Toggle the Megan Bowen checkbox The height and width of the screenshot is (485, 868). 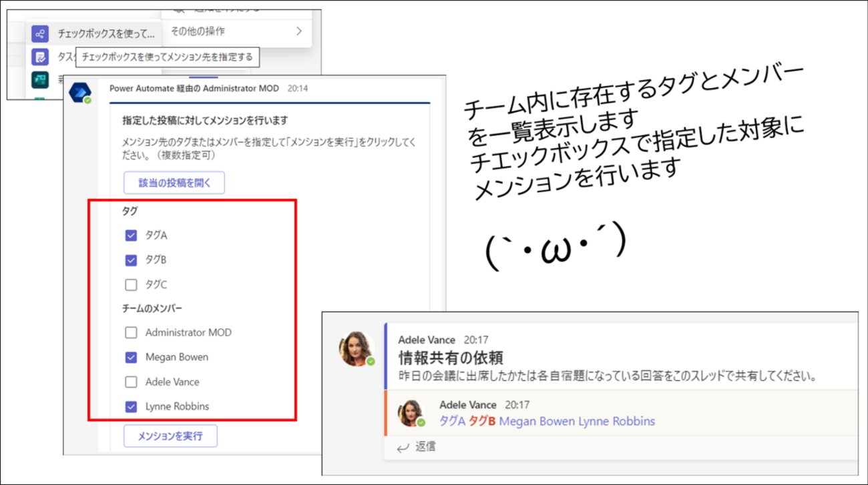(x=131, y=357)
